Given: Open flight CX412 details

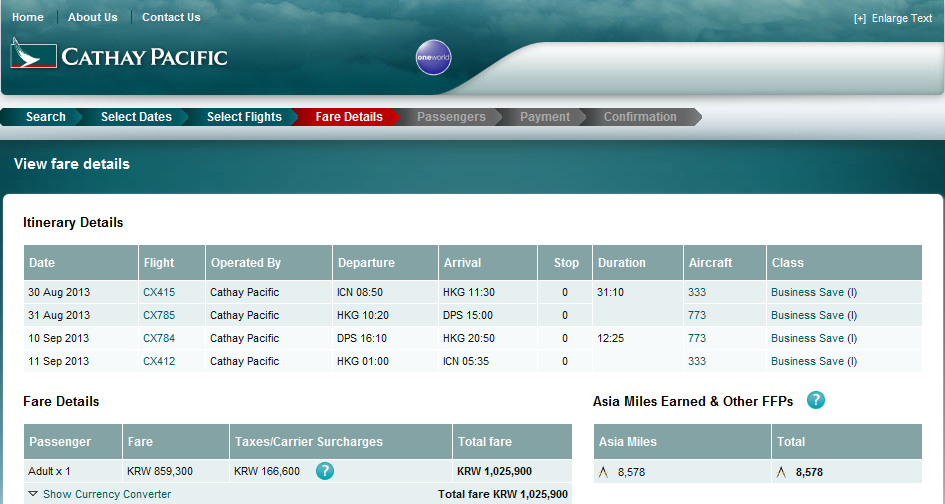Looking at the screenshot, I should tap(159, 361).
